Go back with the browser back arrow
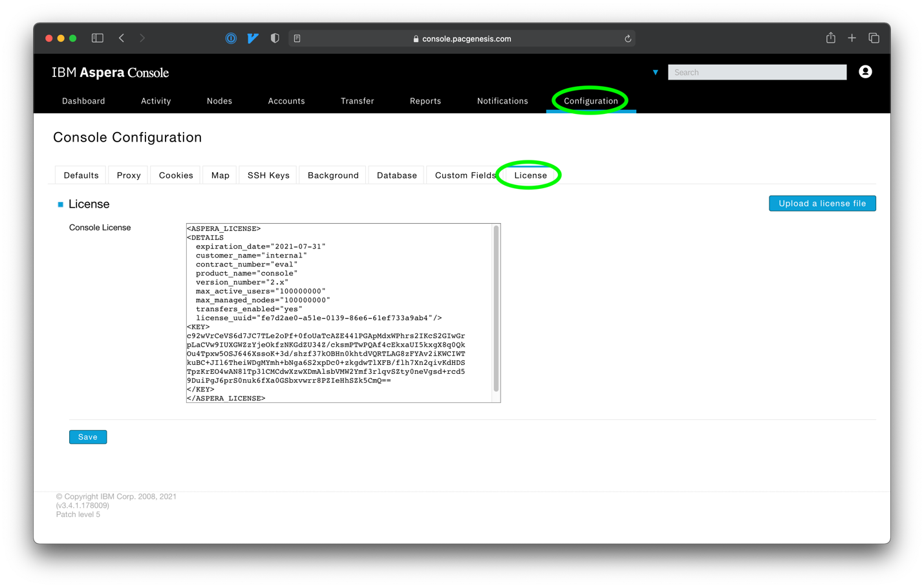 [122, 38]
